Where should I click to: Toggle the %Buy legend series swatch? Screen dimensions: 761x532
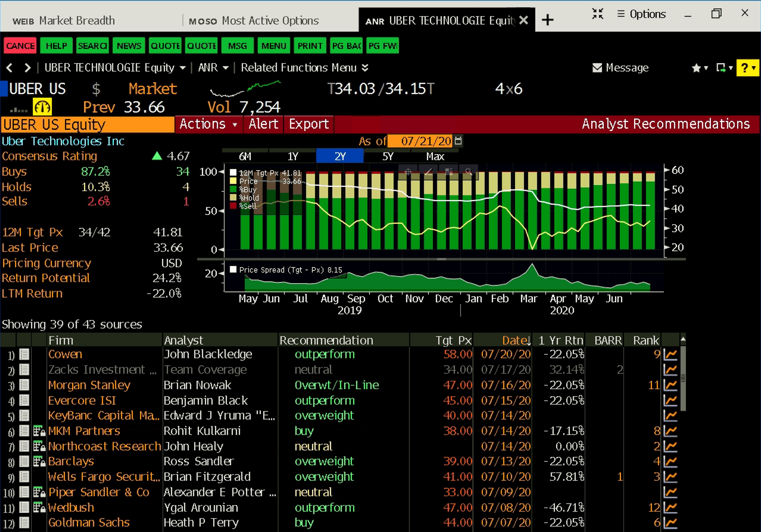[233, 190]
